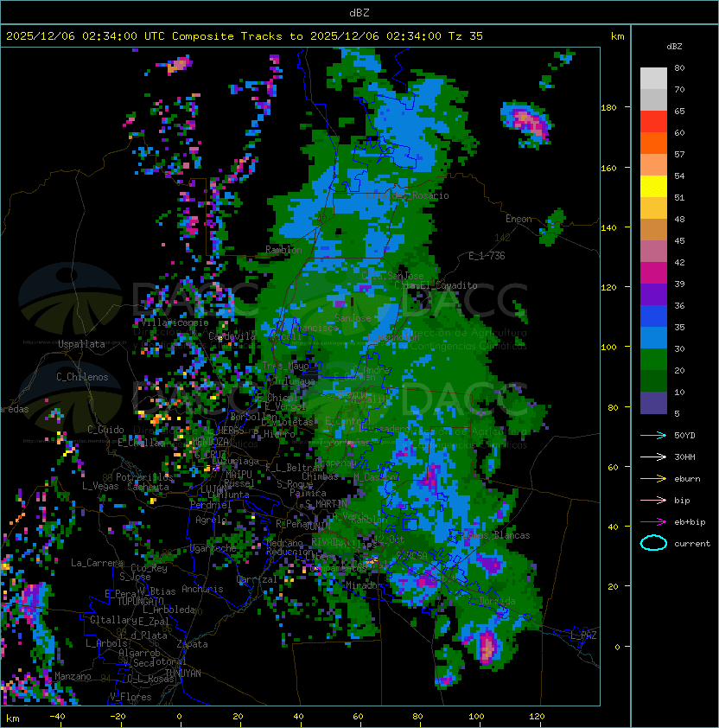
Task: Select the 'eburn' legend label
Action: 687,479
